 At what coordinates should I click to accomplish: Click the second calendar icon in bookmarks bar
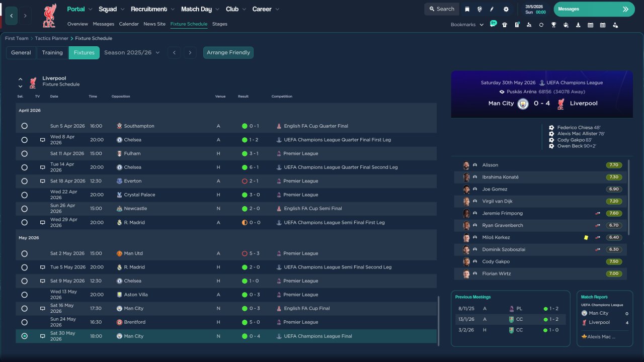(603, 25)
